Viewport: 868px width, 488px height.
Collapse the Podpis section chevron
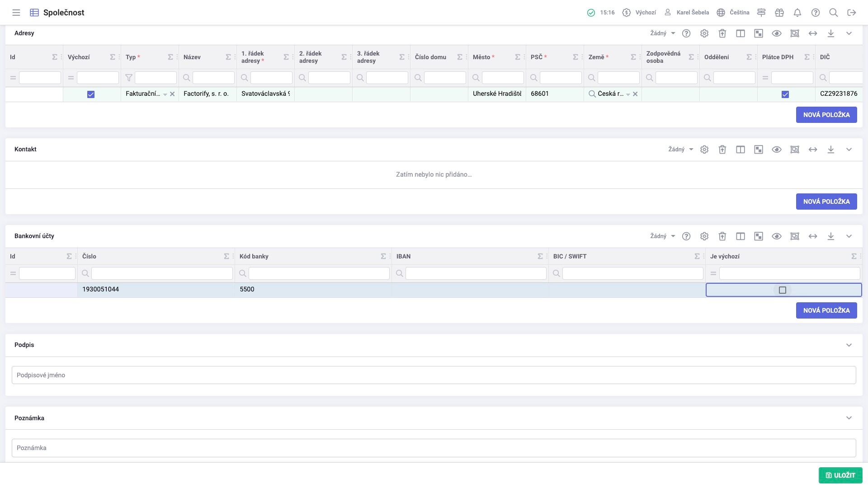[x=849, y=345]
